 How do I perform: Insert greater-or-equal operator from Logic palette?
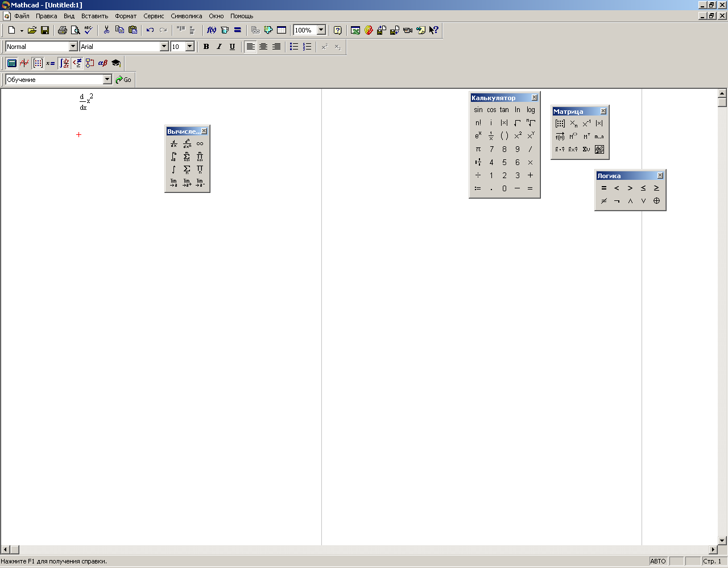[x=656, y=188]
